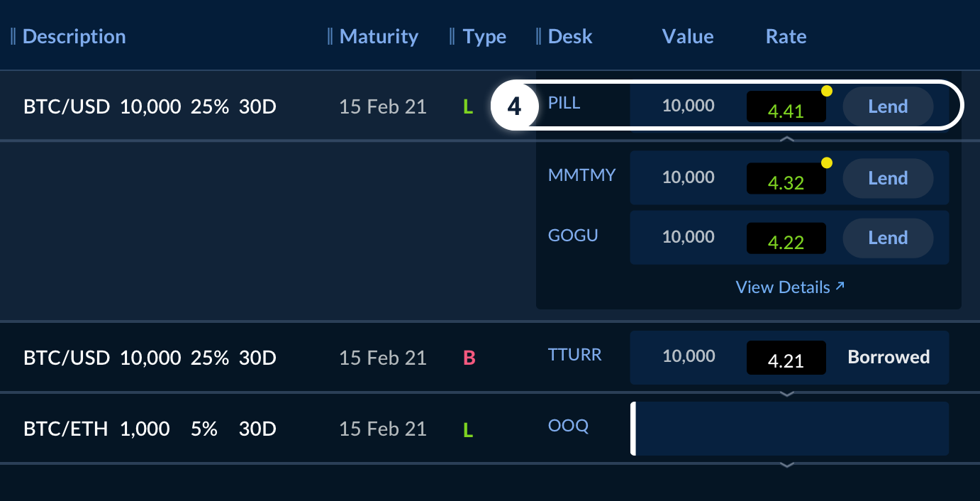Click the step 4 badge
This screenshot has height=501, width=980.
pos(514,107)
